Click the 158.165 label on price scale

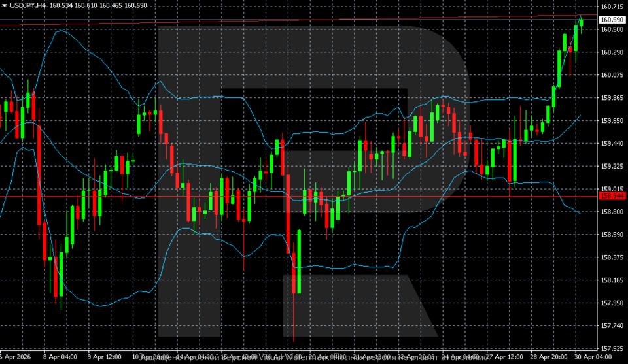point(611,280)
